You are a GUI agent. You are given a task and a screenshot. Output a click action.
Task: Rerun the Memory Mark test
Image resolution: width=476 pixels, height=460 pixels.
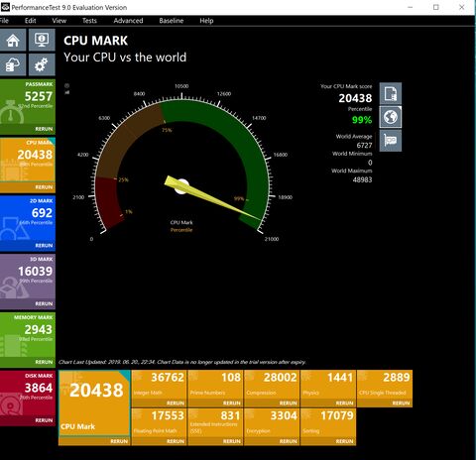[x=44, y=362]
